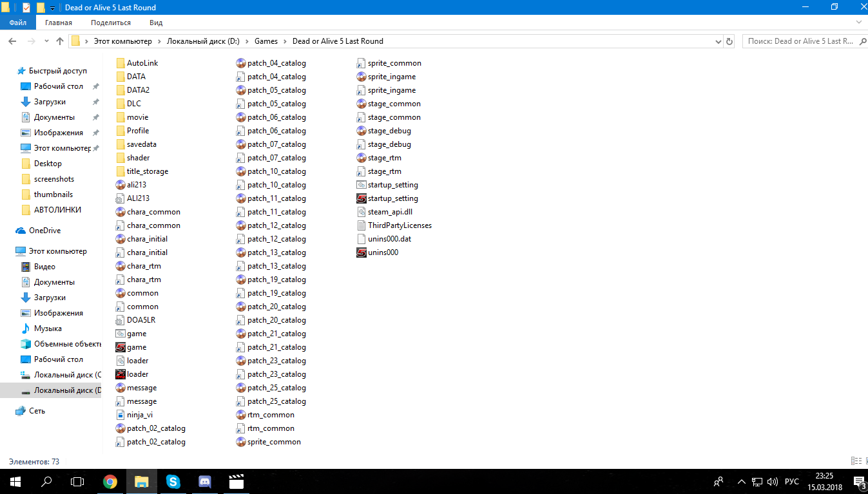Click the movie folder icon
The width and height of the screenshot is (868, 494).
click(121, 117)
